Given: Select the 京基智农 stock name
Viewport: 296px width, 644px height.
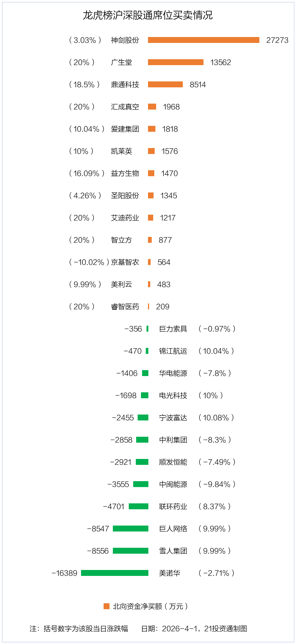Looking at the screenshot, I should click(x=125, y=262).
